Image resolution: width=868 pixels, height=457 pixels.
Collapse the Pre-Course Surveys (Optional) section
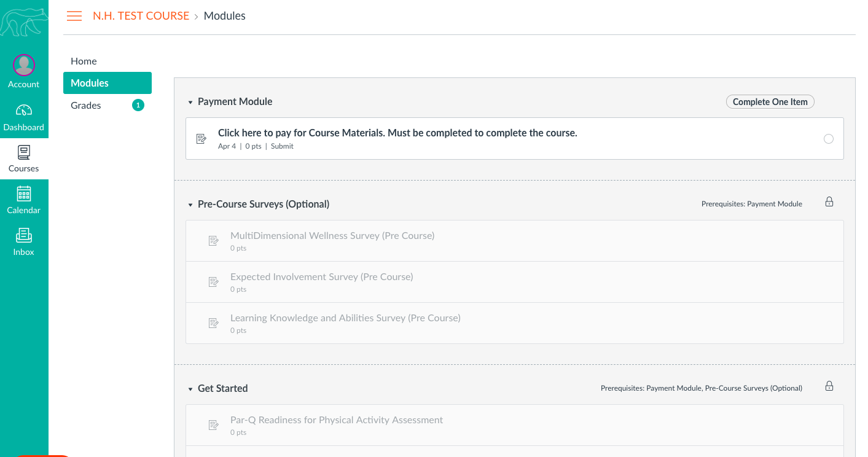[x=190, y=205]
